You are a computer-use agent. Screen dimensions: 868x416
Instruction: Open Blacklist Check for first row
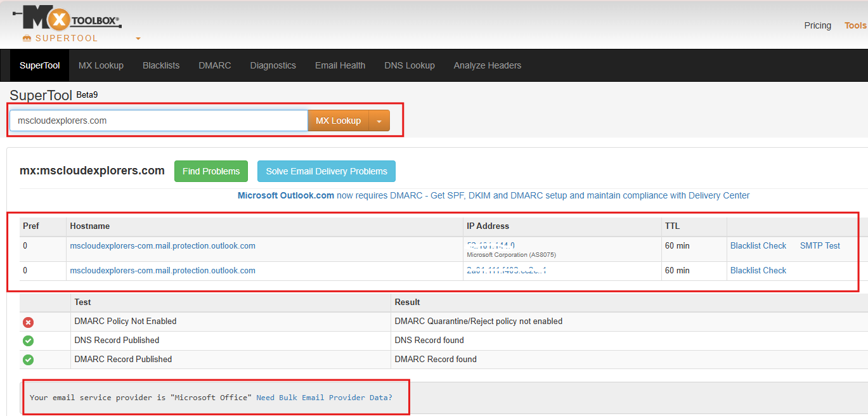point(758,245)
